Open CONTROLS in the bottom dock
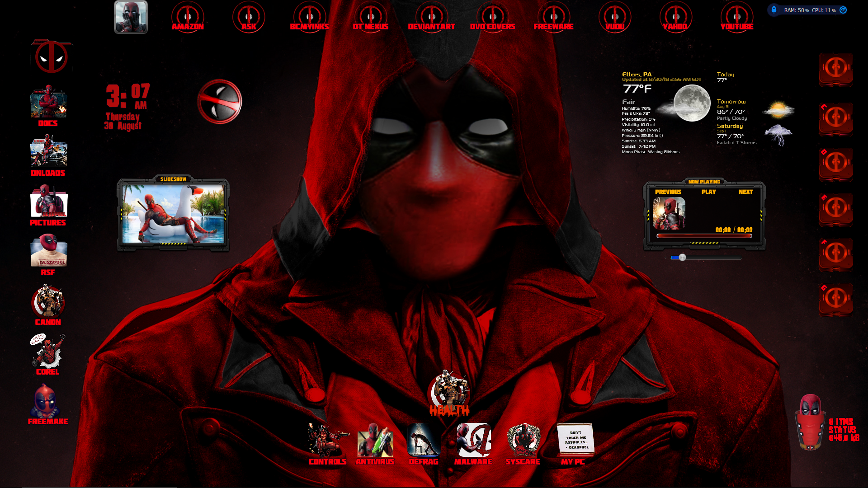Screen dimensions: 868x488 click(328, 444)
